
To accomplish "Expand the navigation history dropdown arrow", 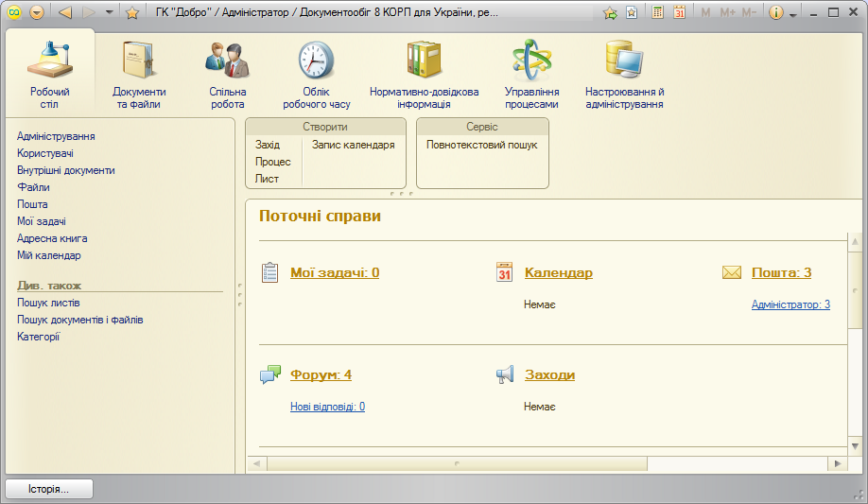I will [x=110, y=12].
